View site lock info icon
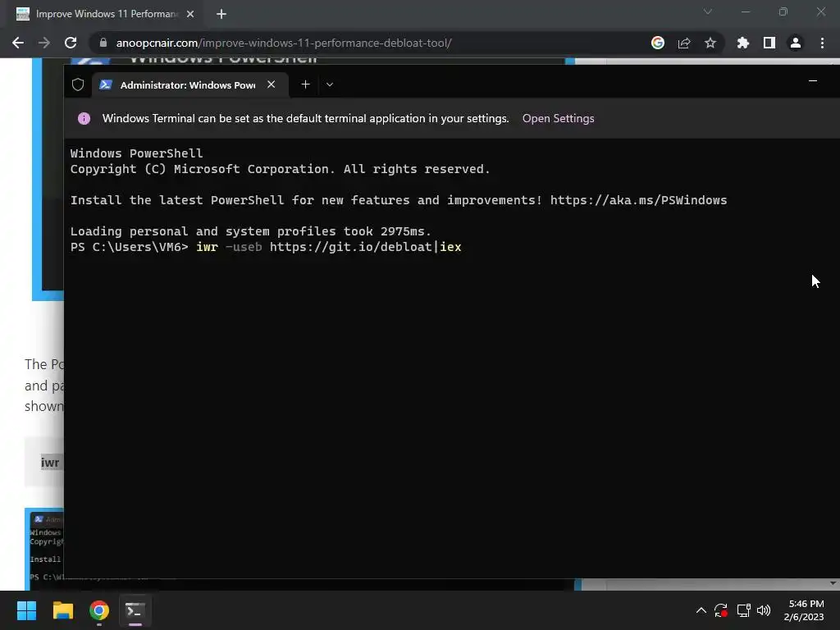Viewport: 840px width, 630px height. pos(103,43)
